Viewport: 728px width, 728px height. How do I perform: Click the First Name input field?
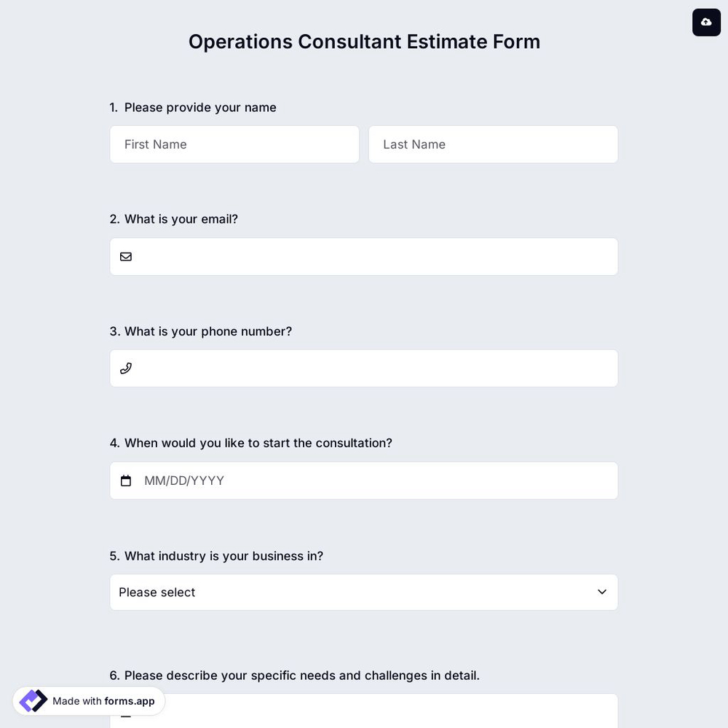[234, 144]
